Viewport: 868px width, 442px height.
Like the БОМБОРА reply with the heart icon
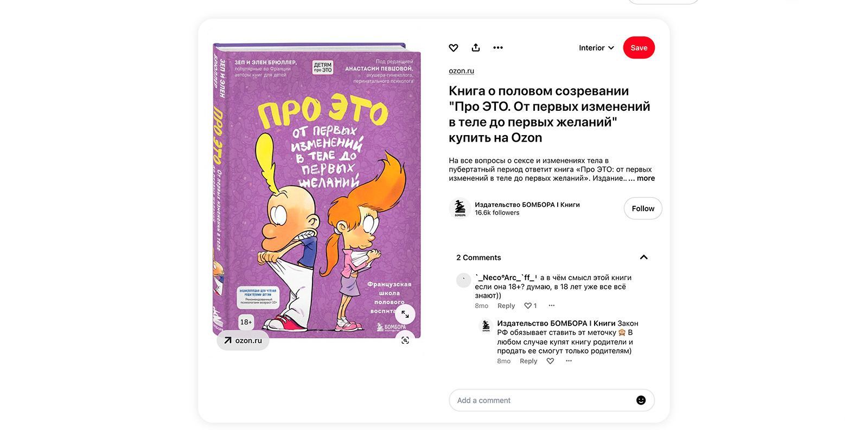(x=550, y=361)
